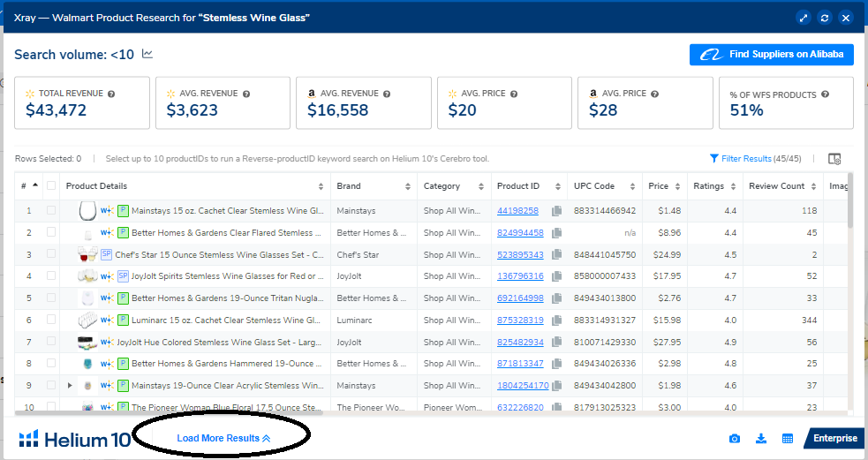Sort by Product Details column
868x460 pixels.
[321, 186]
